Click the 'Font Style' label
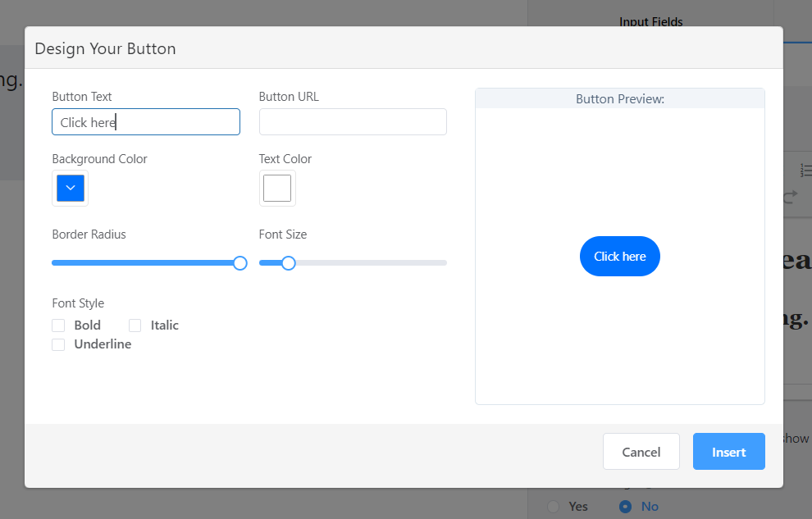 point(78,303)
